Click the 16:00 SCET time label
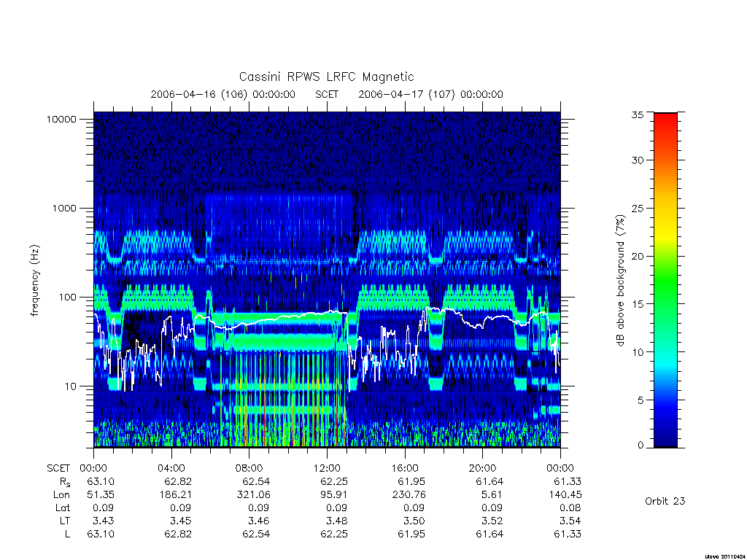 [x=405, y=468]
